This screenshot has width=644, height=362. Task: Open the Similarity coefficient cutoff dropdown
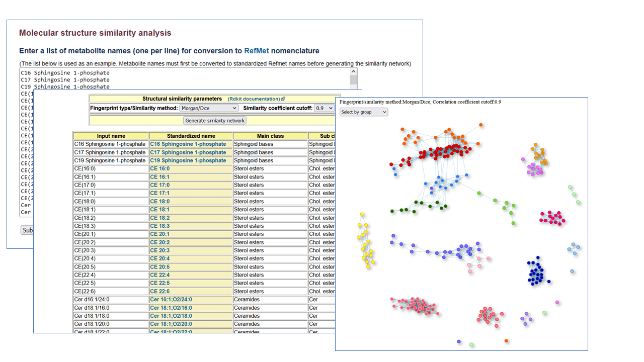coord(324,108)
